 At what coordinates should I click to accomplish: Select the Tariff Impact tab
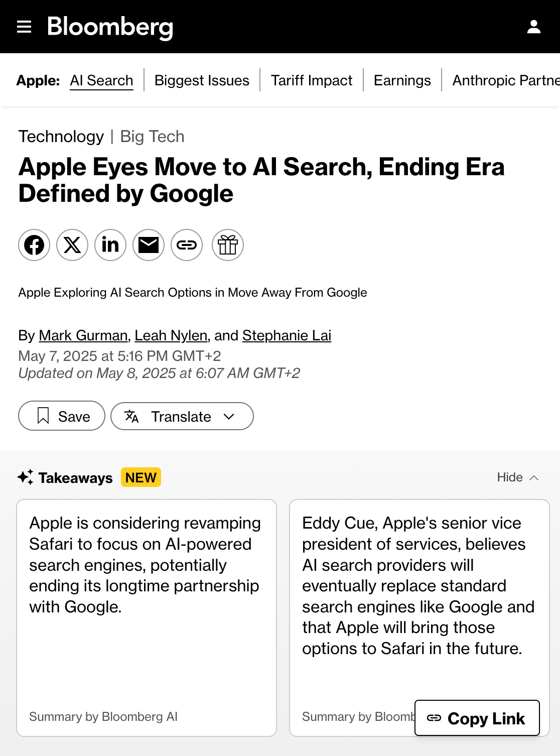(312, 80)
